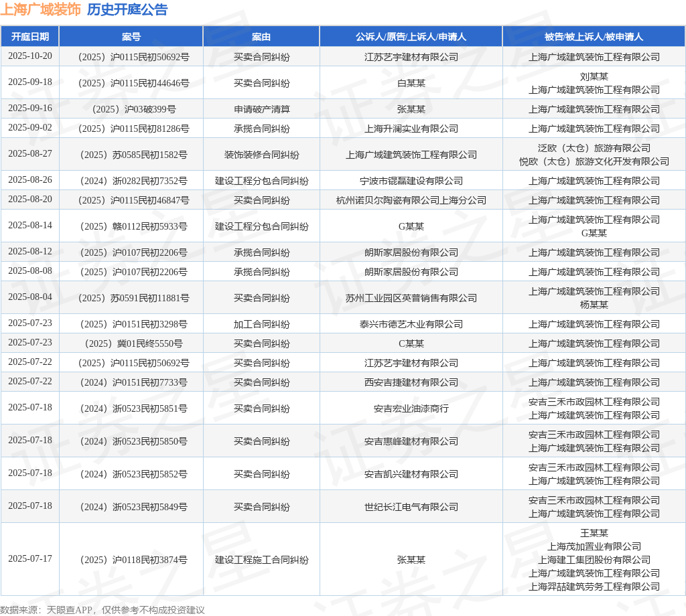Image resolution: width=686 pixels, height=616 pixels.
Task: Select the date 2025-08-26
Action: 29,179
